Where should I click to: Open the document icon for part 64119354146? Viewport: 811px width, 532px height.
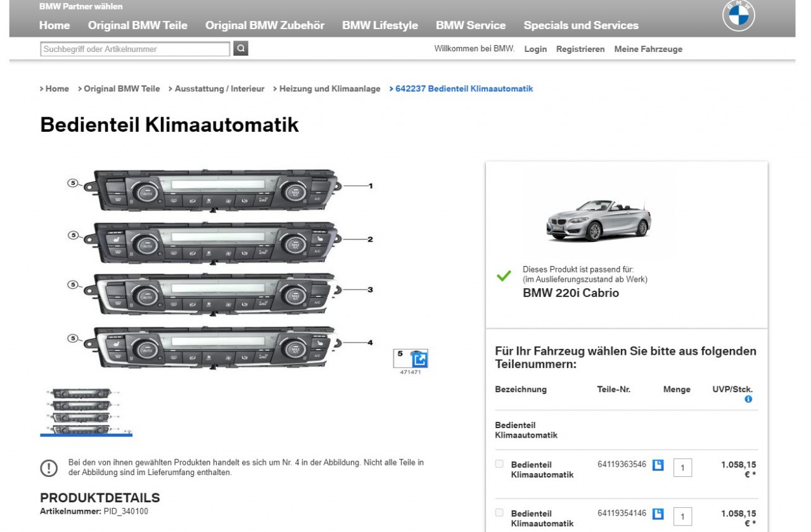click(658, 514)
